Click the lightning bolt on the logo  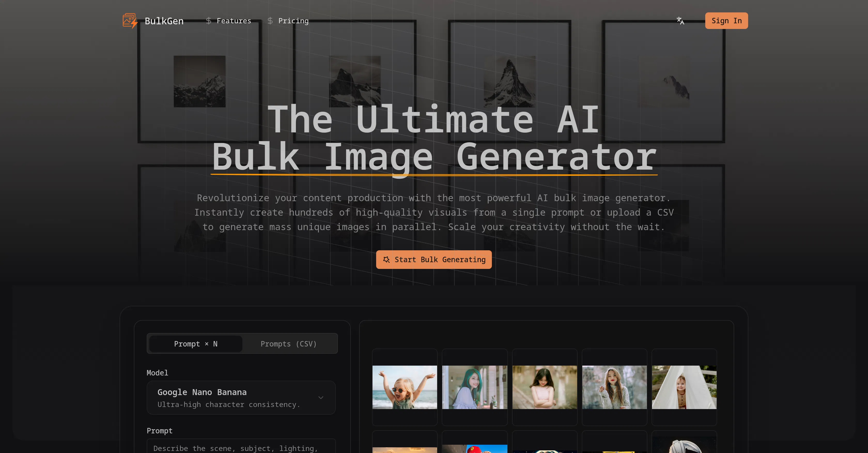135,23
